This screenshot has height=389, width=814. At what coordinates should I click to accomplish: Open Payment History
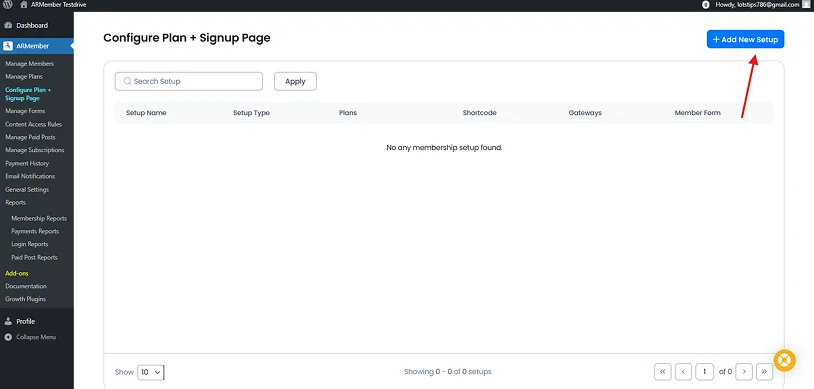point(27,163)
